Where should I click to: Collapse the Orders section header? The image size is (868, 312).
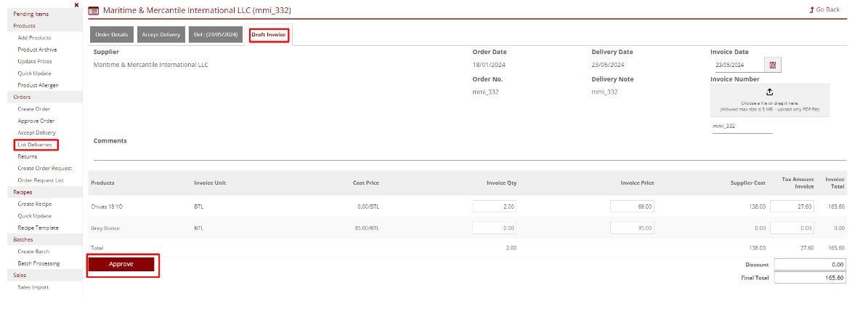pyautogui.click(x=22, y=97)
